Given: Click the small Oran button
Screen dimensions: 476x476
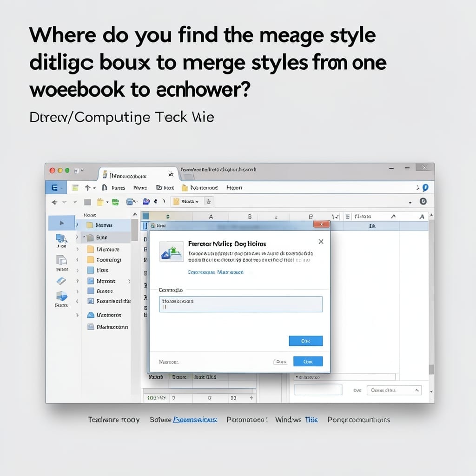Looking at the screenshot, I should pyautogui.click(x=280, y=362).
